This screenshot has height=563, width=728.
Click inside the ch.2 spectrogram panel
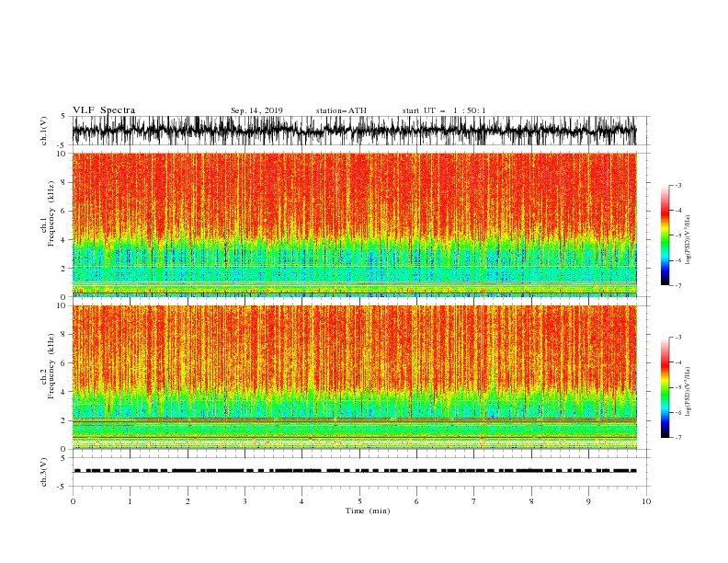click(x=354, y=377)
